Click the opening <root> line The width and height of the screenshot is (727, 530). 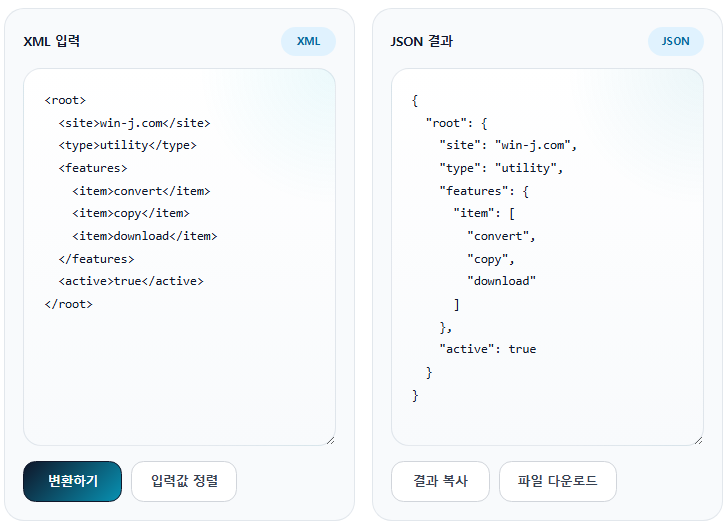point(65,100)
